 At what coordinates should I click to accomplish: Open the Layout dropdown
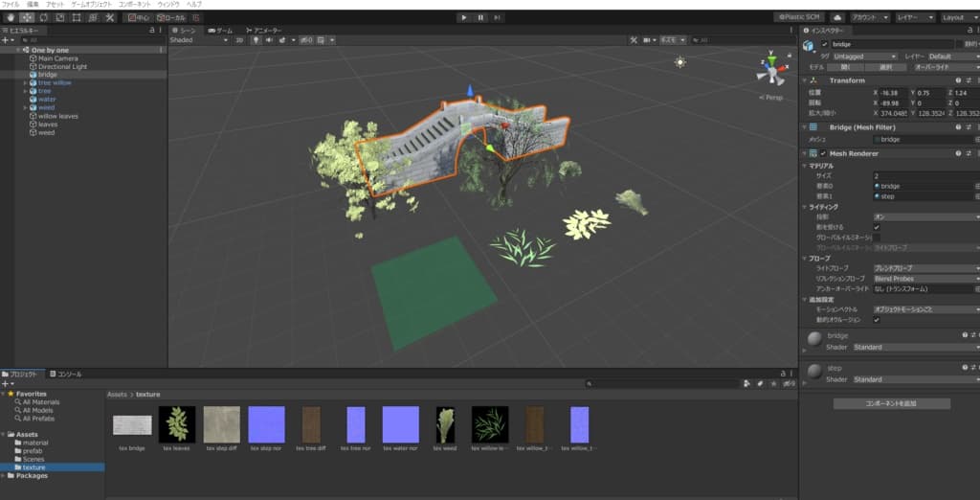pos(957,17)
